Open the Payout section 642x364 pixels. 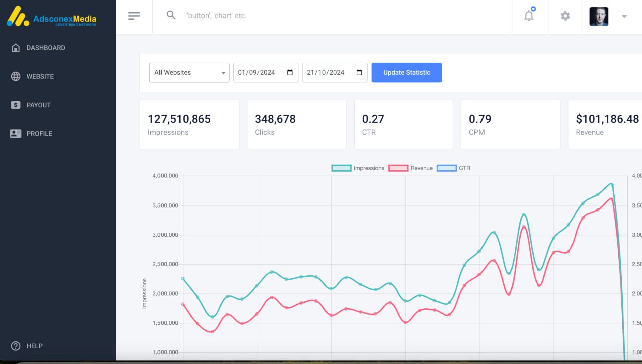pos(16,105)
